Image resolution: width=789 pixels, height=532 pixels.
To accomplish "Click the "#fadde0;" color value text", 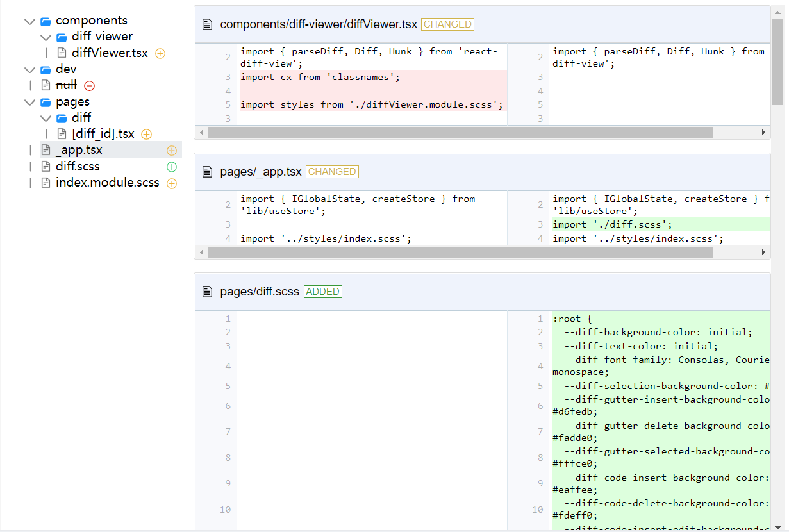I will pos(575,438).
